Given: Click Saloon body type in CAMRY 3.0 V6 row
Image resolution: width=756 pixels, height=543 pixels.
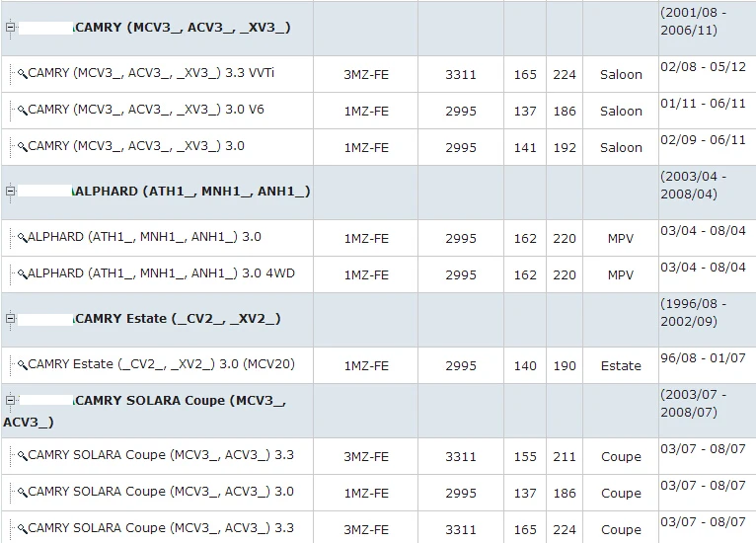Looking at the screenshot, I should [x=621, y=112].
